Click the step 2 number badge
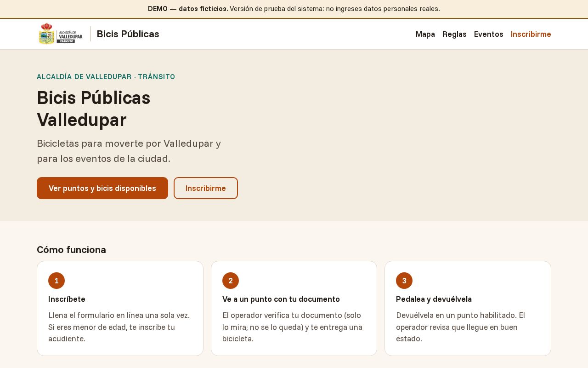Screen dimensions: 588x368 pos(231,281)
